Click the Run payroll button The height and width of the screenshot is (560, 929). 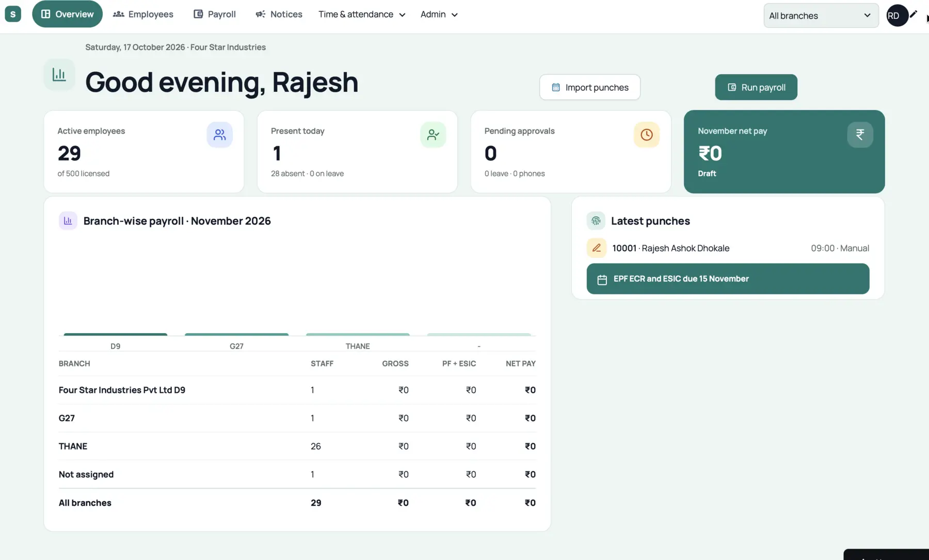point(756,87)
